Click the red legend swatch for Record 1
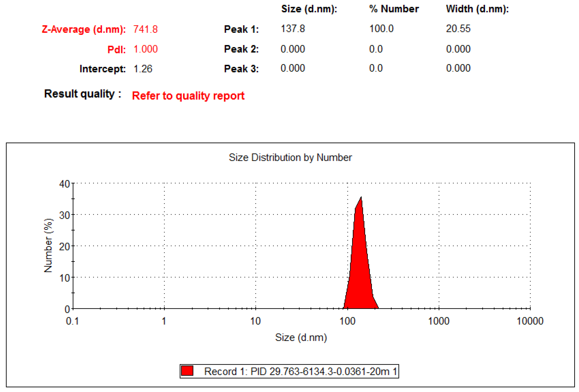Screen dimensions: 579x392 (x=187, y=371)
